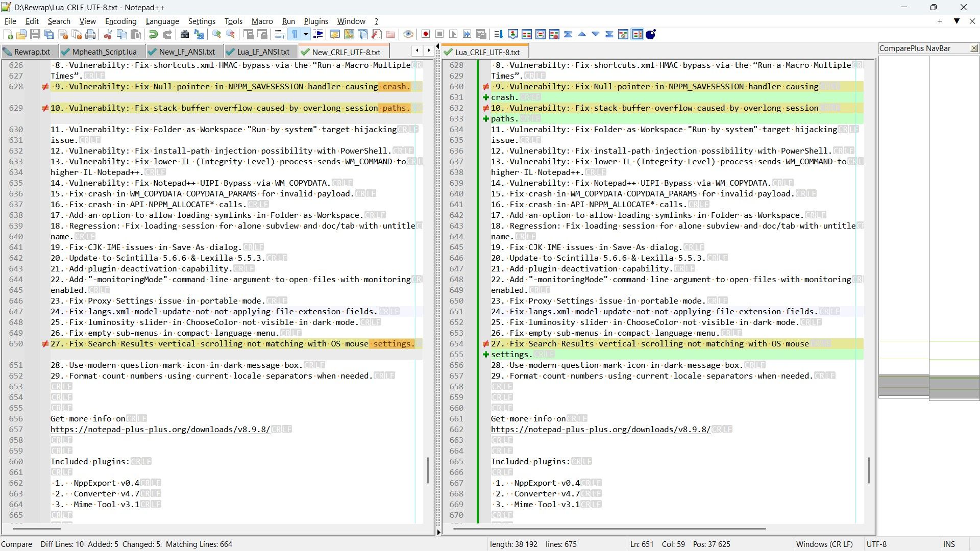Toggle ComparePlus navigation bar button
The image size is (980, 551).
tap(638, 35)
